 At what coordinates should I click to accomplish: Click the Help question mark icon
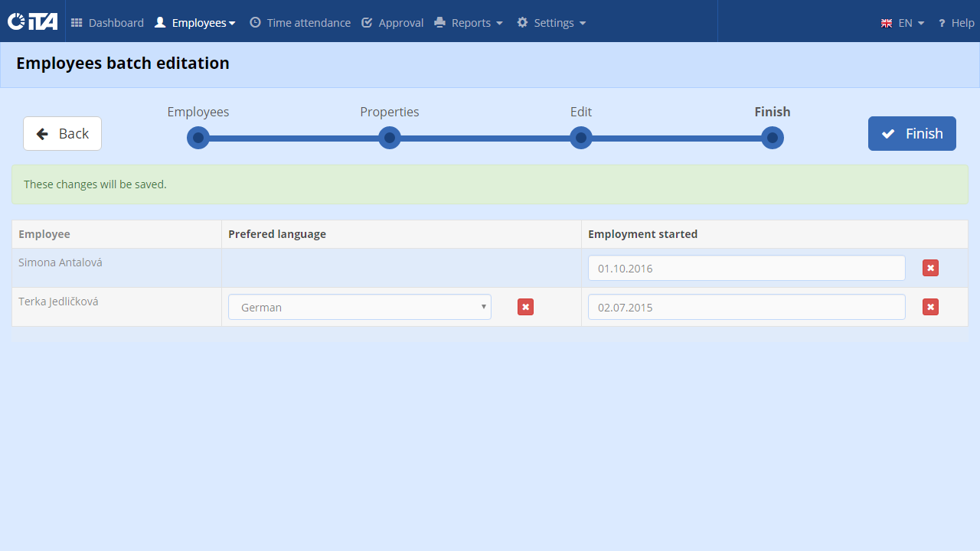click(942, 23)
